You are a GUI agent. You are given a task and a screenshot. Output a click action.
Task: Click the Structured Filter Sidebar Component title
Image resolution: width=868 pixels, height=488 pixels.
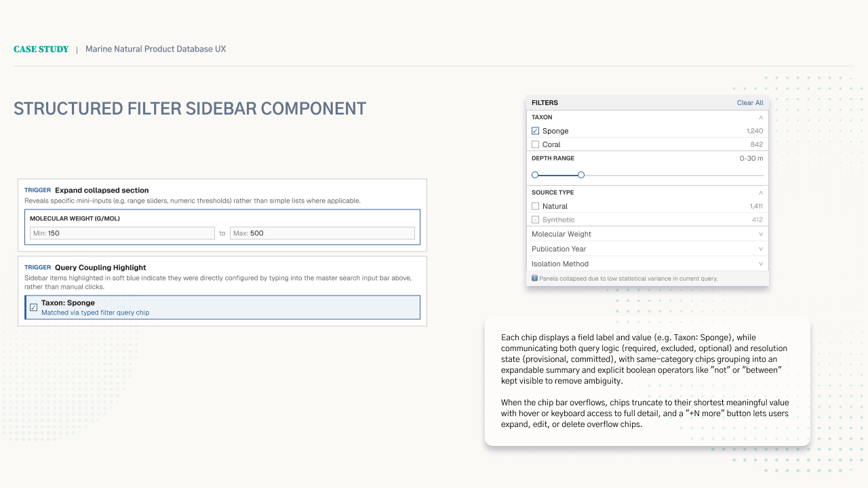point(190,108)
